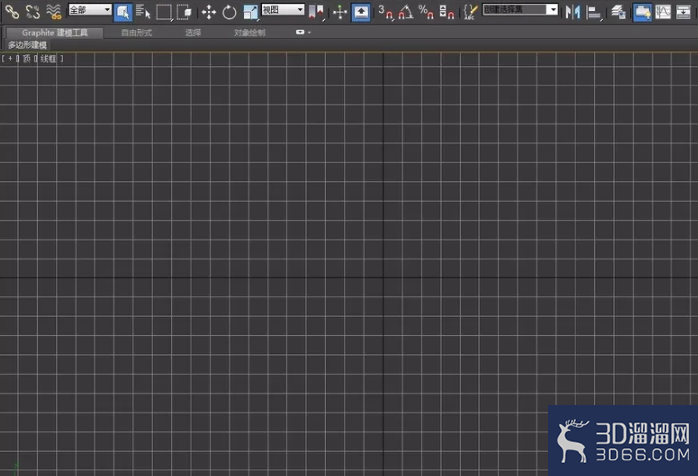Open the Schematic View icon

(x=683, y=12)
